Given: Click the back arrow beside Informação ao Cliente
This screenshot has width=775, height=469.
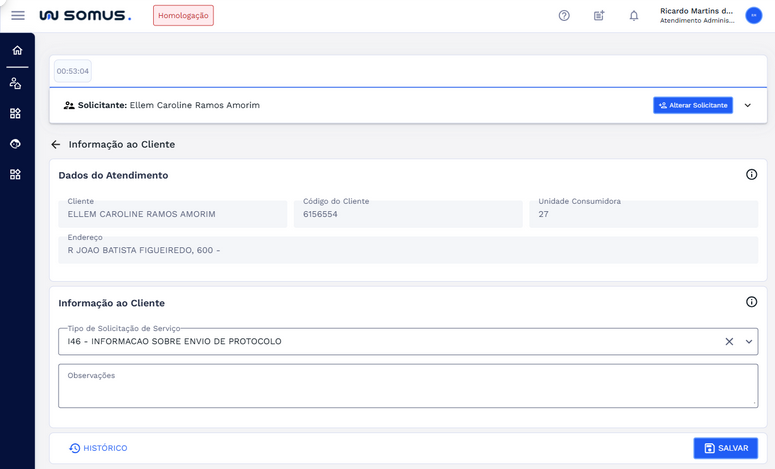Looking at the screenshot, I should click(56, 145).
